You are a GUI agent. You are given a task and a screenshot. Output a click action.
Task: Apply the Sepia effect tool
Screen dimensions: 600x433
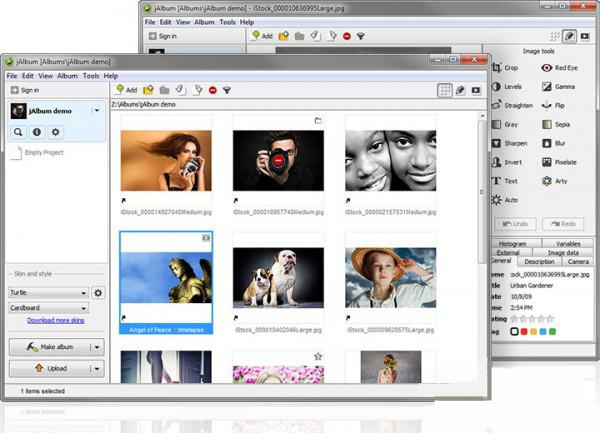[x=560, y=124]
